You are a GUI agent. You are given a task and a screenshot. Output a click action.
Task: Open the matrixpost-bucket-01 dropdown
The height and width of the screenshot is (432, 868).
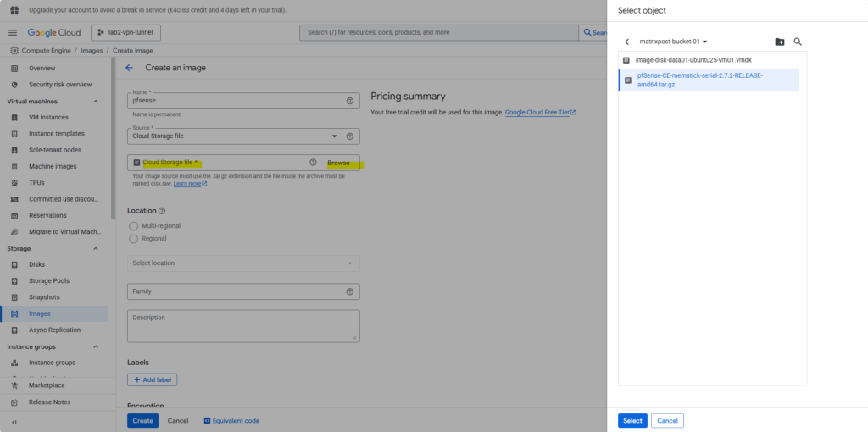click(673, 42)
